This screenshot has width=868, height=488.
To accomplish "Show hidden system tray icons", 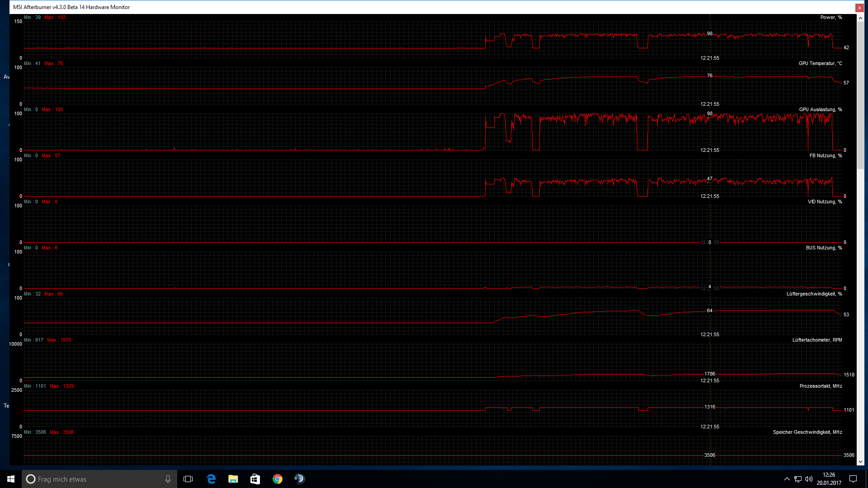I will click(787, 479).
